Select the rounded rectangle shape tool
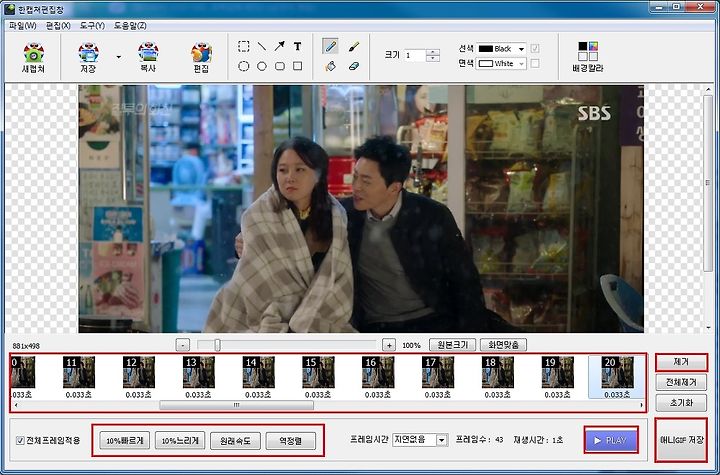Screen dimensions: 720x475 (280, 66)
